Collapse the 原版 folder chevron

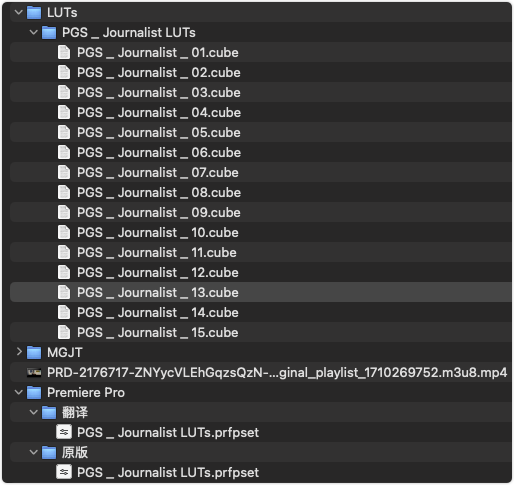(x=34, y=453)
